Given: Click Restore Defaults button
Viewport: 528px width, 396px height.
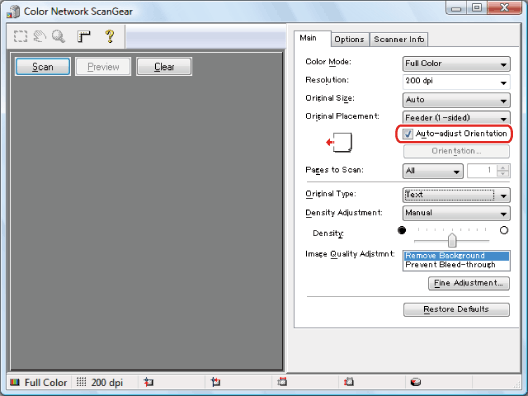Looking at the screenshot, I should 456,309.
